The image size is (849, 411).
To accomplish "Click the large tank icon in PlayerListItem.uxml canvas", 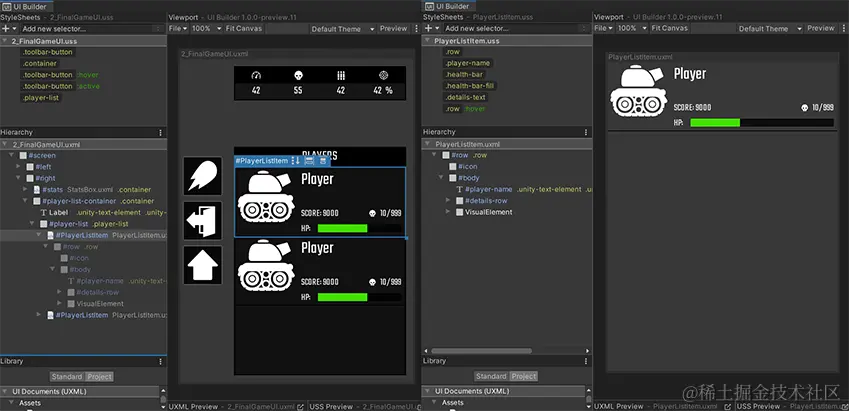I will click(x=639, y=91).
